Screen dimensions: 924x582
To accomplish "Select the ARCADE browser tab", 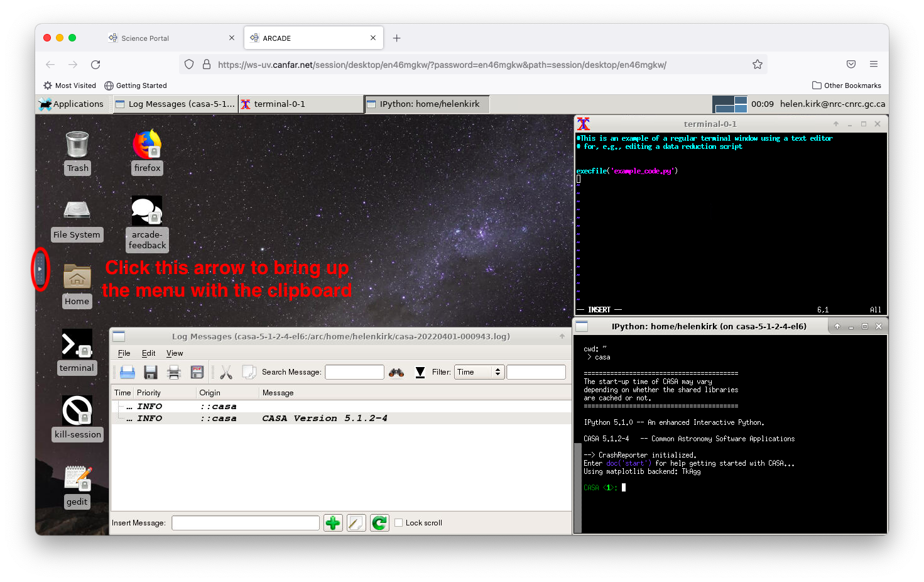I will [313, 38].
